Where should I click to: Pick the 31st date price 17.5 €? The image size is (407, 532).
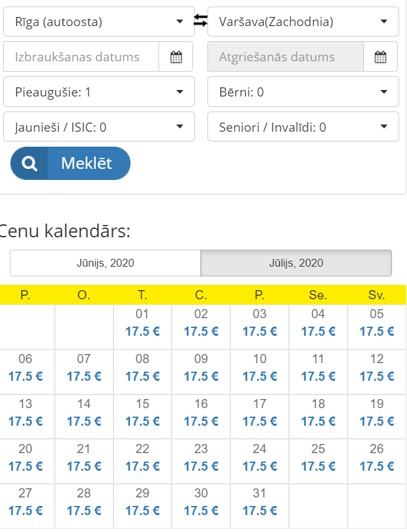(260, 510)
